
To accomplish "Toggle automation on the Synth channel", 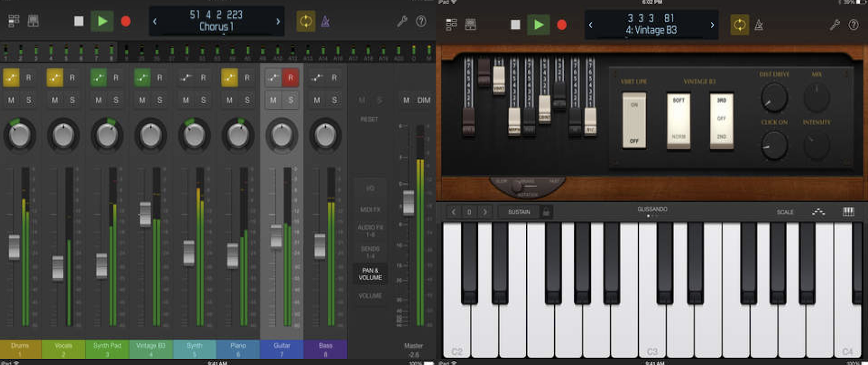I will (185, 78).
